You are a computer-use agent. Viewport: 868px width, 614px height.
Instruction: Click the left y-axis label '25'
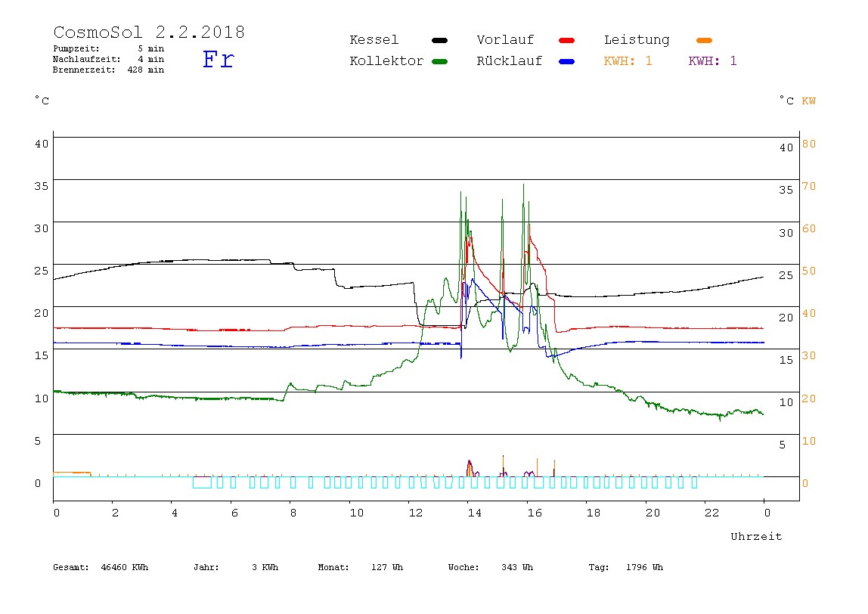pos(42,271)
